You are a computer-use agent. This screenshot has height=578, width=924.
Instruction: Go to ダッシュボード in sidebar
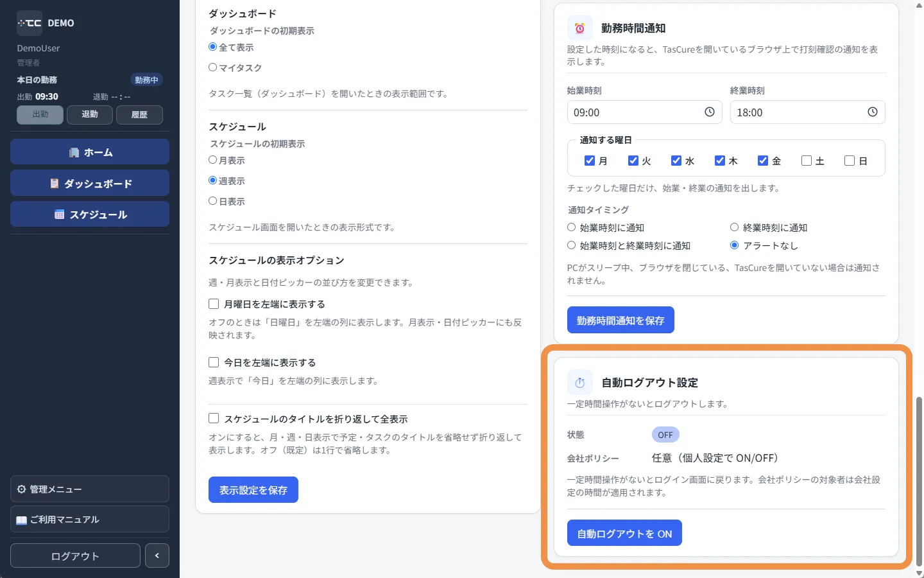pyautogui.click(x=90, y=183)
